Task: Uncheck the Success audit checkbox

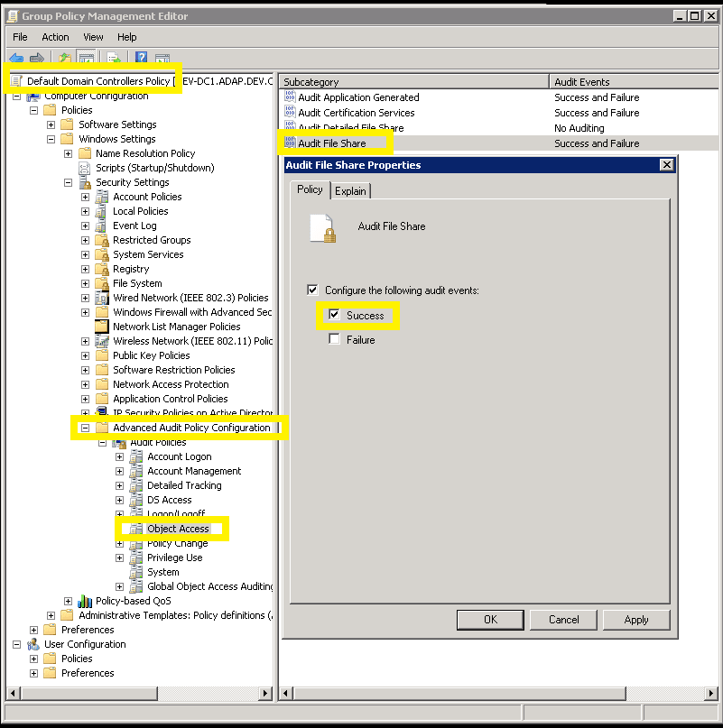Action: tap(335, 316)
